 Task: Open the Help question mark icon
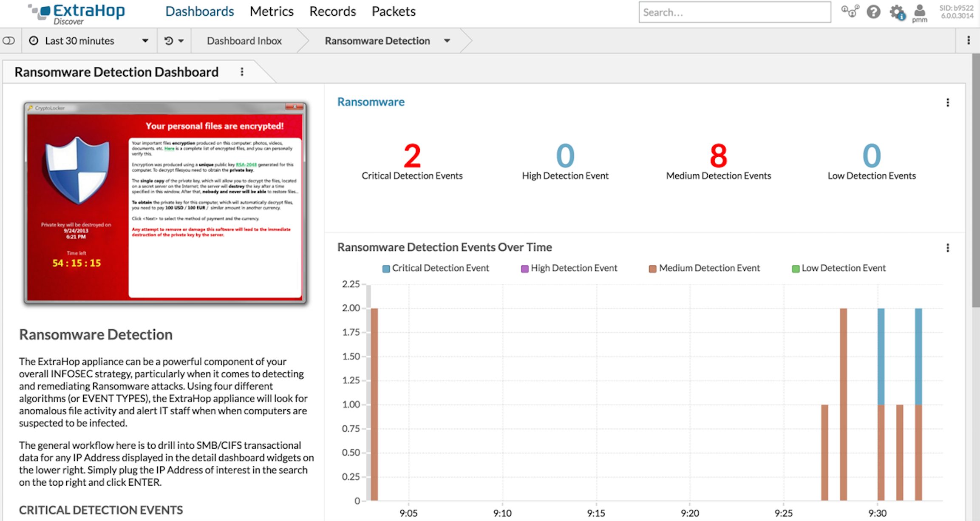(x=874, y=11)
